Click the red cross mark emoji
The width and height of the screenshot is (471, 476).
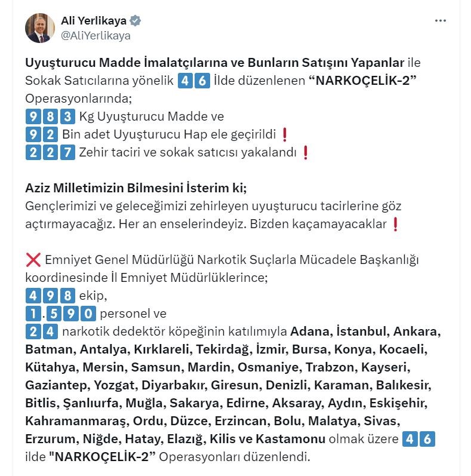point(33,260)
